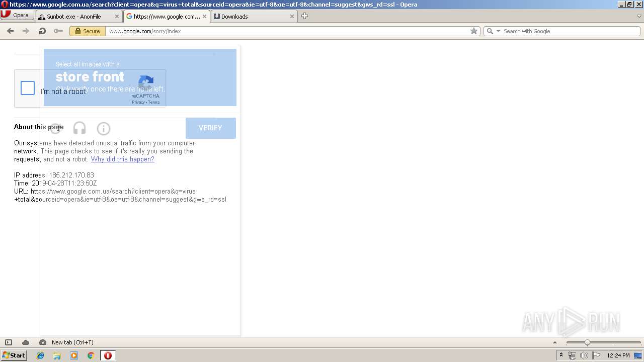Click the Show desktop button
Viewport: 644px width, 362px height.
638,355
